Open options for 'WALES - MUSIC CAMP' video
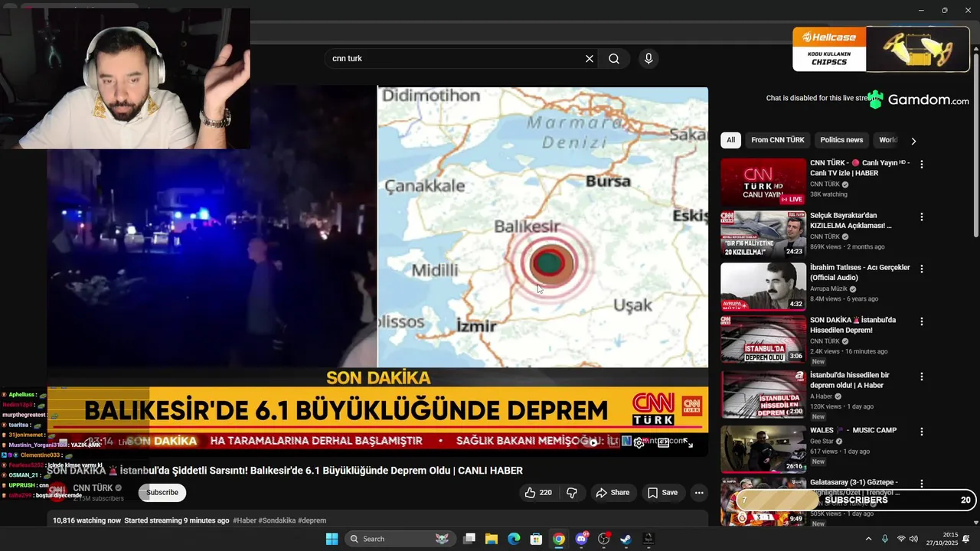 click(x=922, y=432)
